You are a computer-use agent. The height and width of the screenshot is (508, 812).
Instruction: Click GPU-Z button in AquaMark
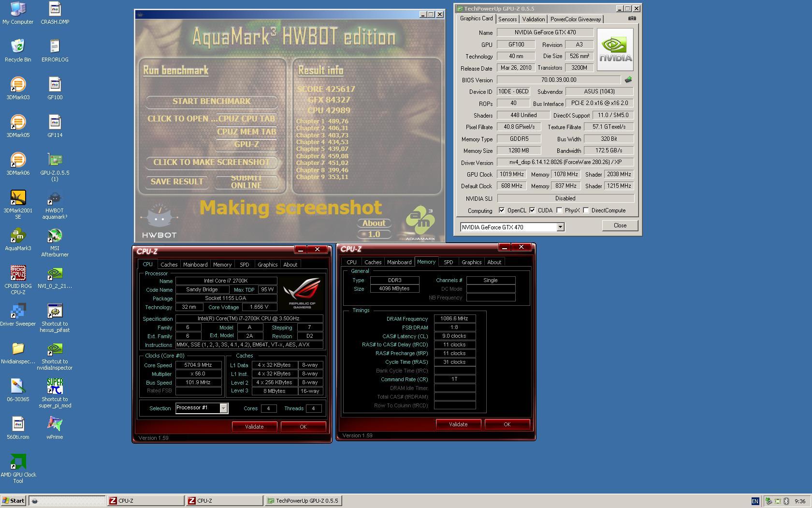coord(246,144)
